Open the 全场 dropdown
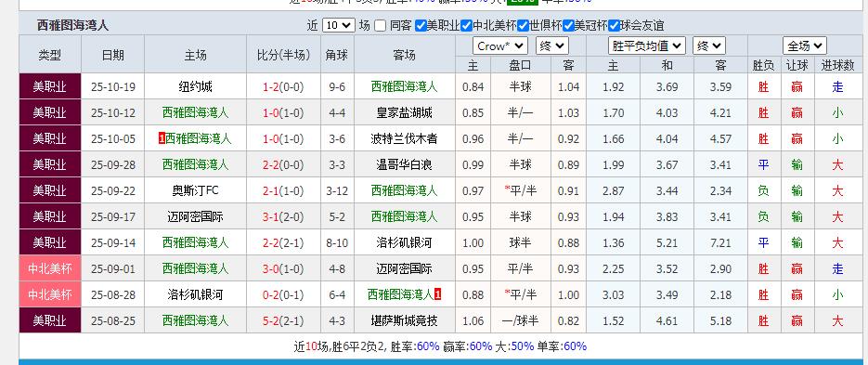The height and width of the screenshot is (365, 868). [804, 46]
